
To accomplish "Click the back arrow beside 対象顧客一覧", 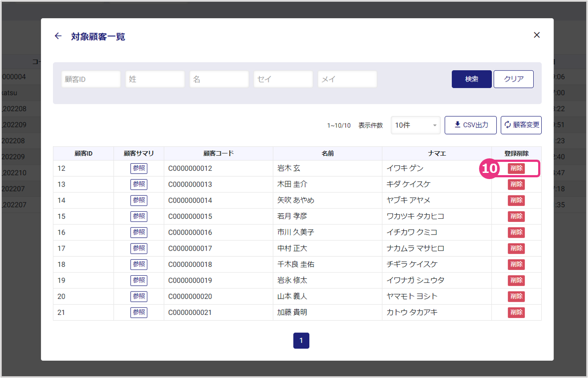I will pyautogui.click(x=58, y=36).
